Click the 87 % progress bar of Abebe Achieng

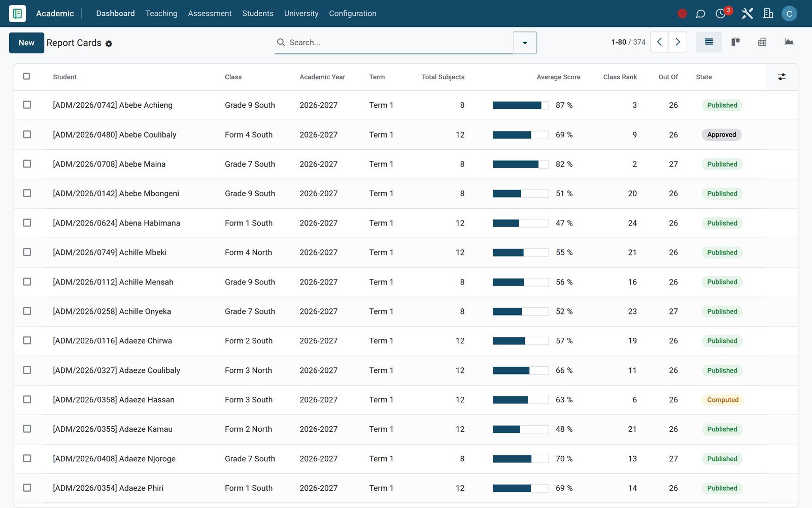pyautogui.click(x=520, y=105)
